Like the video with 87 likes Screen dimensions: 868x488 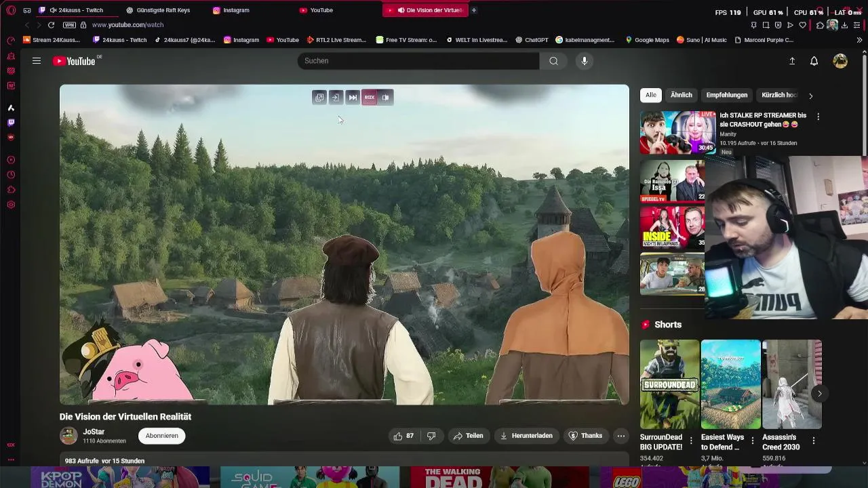tap(403, 436)
